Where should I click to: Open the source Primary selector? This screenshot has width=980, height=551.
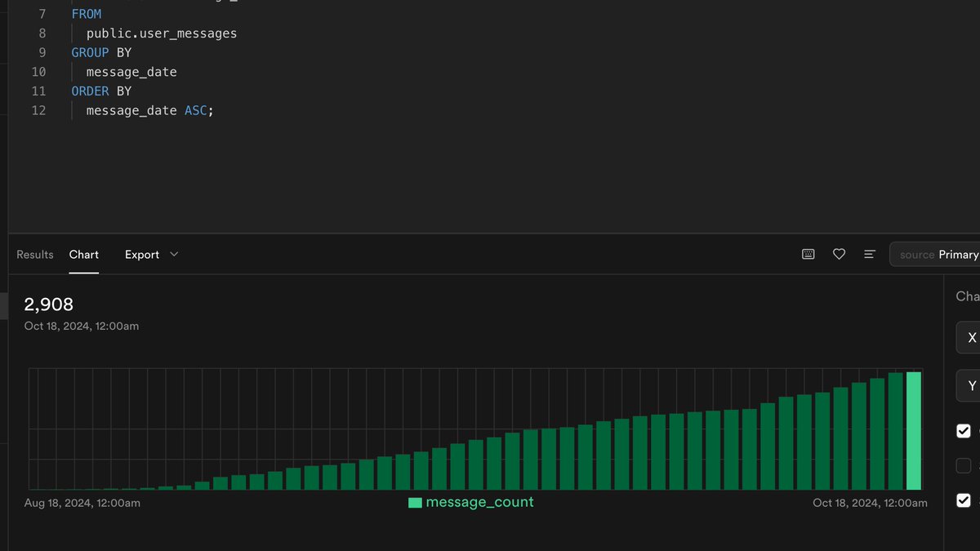point(939,254)
